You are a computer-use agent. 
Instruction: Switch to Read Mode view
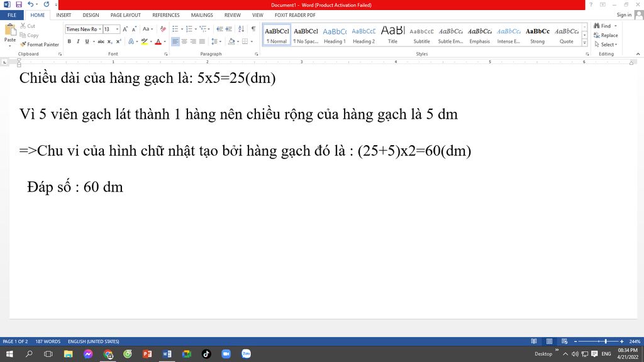tap(534, 341)
